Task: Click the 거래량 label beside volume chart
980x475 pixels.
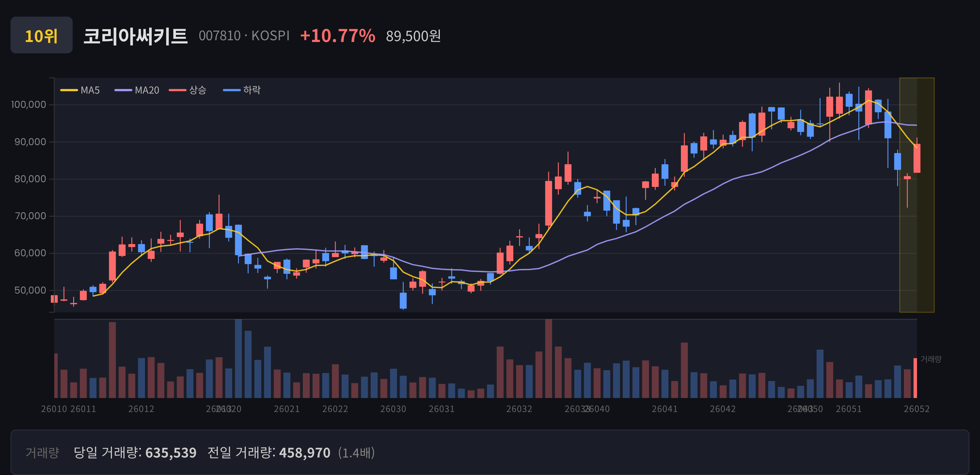Action: coord(931,359)
